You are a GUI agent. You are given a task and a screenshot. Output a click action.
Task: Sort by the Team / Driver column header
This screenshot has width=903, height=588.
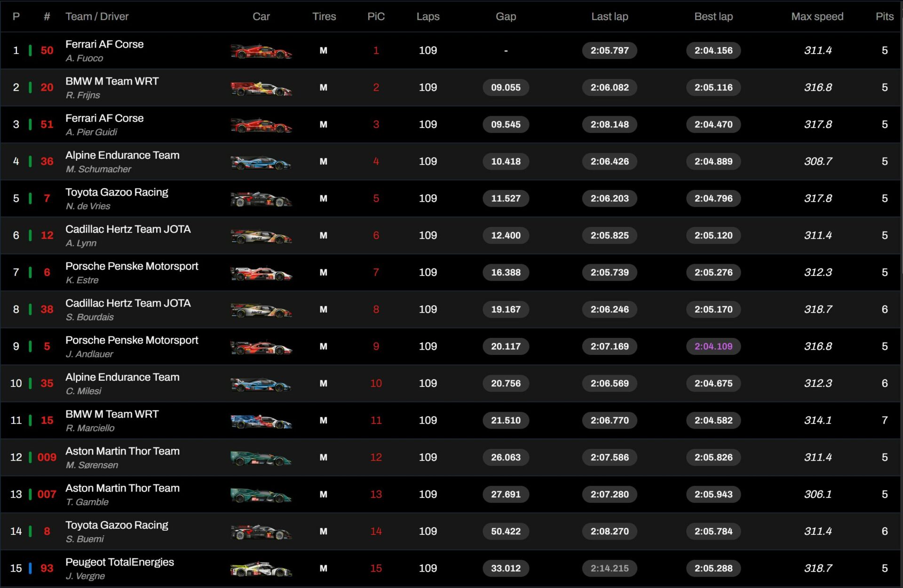97,16
